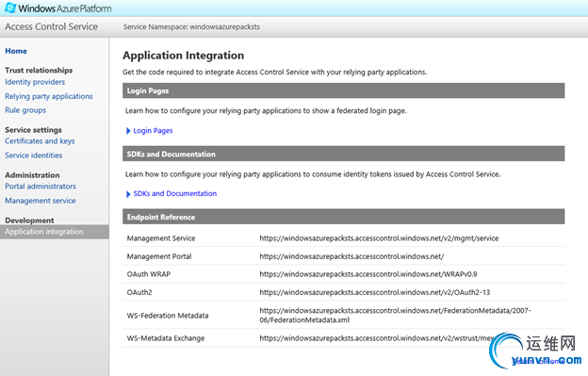
Task: Click the Management Service row label
Action: click(161, 238)
